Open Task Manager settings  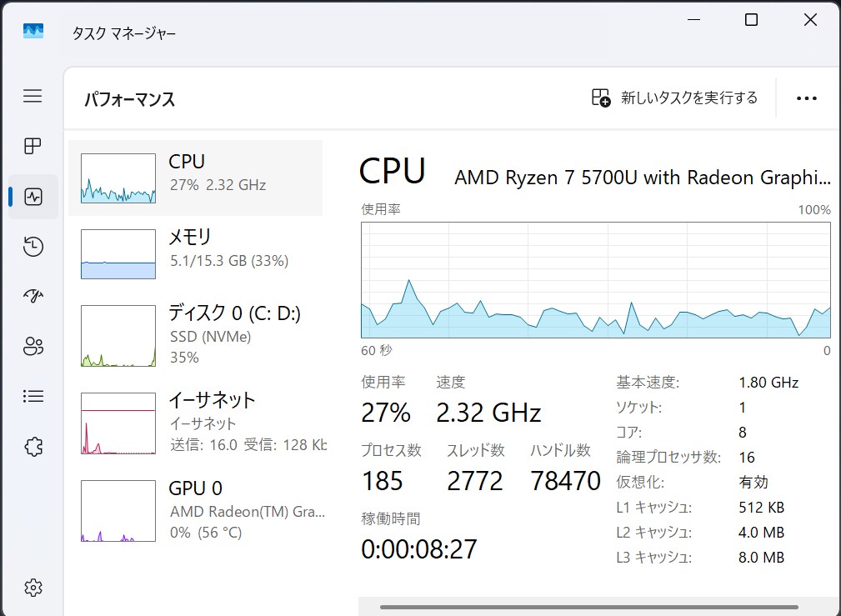click(33, 587)
